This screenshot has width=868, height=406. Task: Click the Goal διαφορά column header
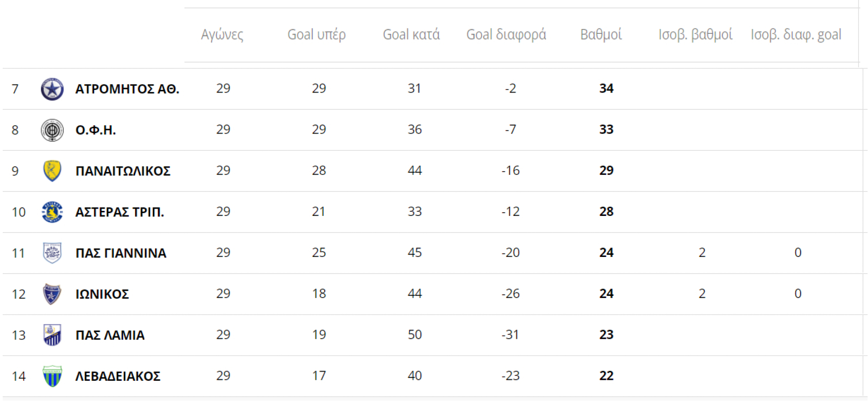[x=506, y=35]
